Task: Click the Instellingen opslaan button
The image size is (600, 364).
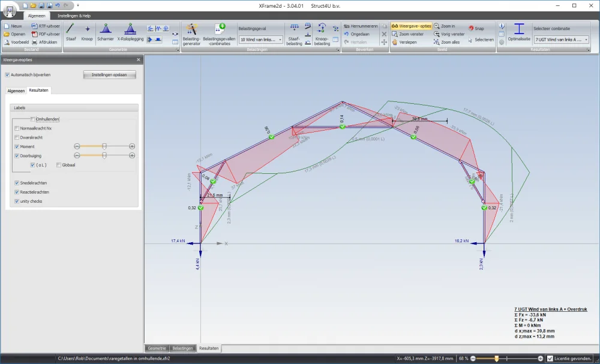Action: (x=109, y=75)
